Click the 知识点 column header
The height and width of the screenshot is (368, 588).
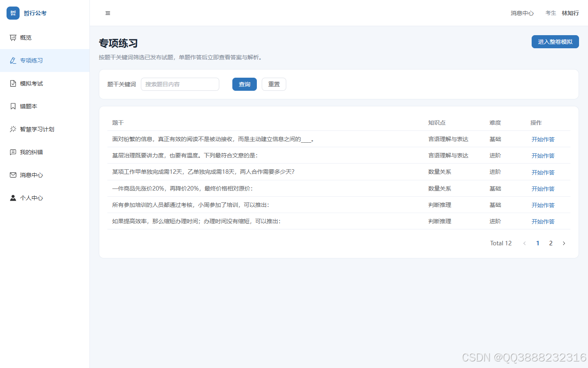(x=437, y=123)
